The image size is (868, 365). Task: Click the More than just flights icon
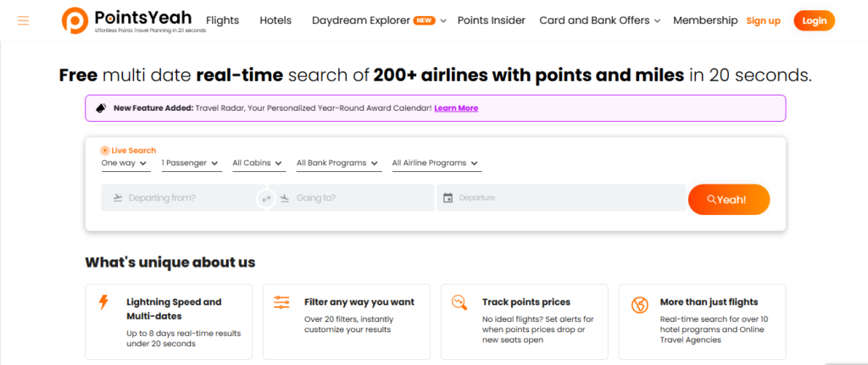[x=640, y=303]
